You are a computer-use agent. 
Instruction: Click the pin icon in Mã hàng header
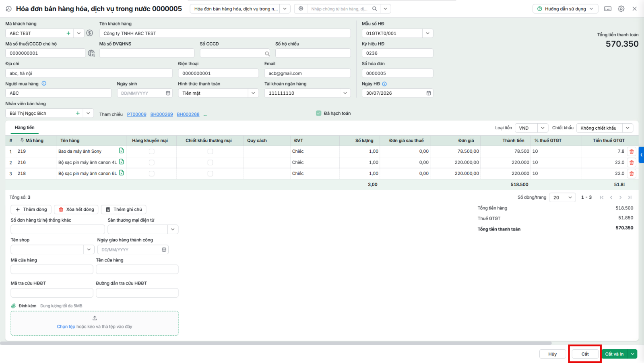click(22, 140)
